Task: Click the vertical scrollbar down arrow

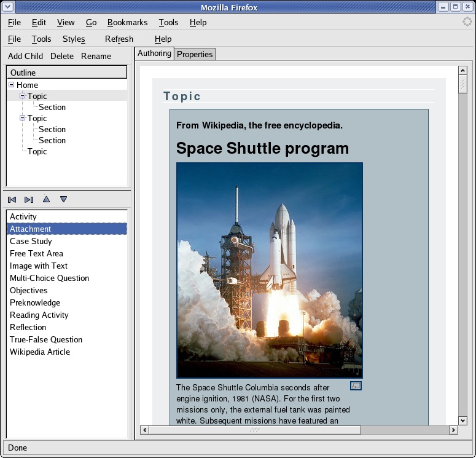Action: click(x=462, y=420)
